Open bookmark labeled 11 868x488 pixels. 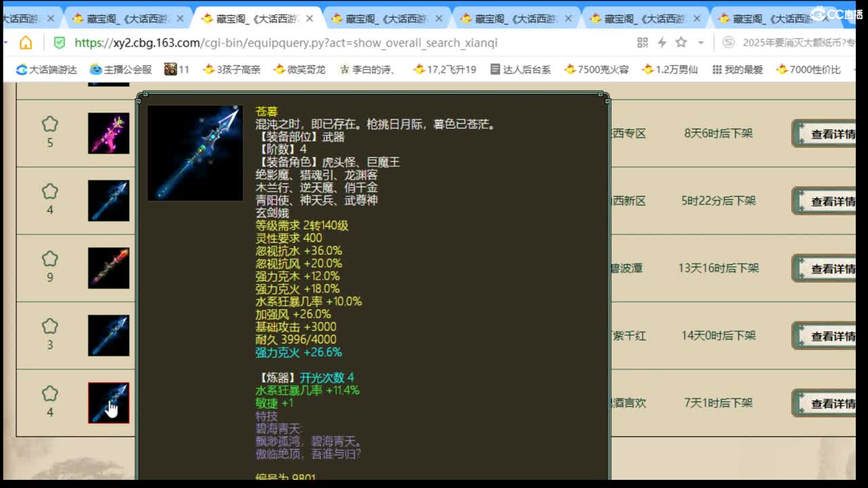point(177,69)
